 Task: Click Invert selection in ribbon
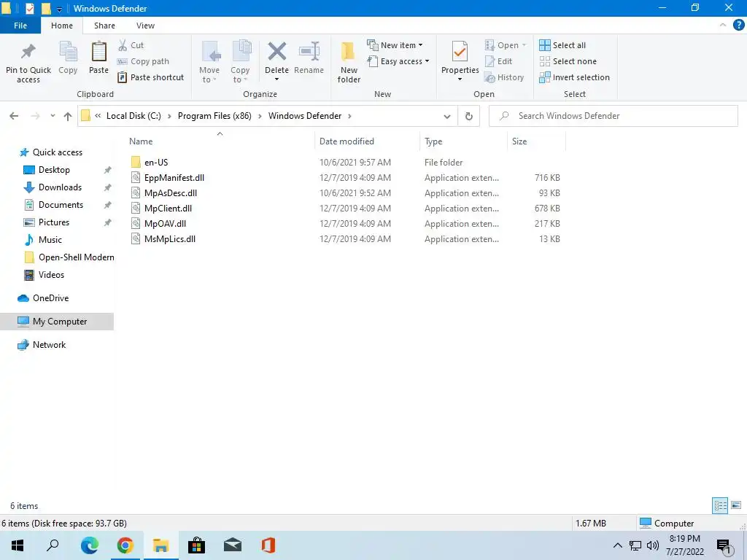click(x=575, y=77)
